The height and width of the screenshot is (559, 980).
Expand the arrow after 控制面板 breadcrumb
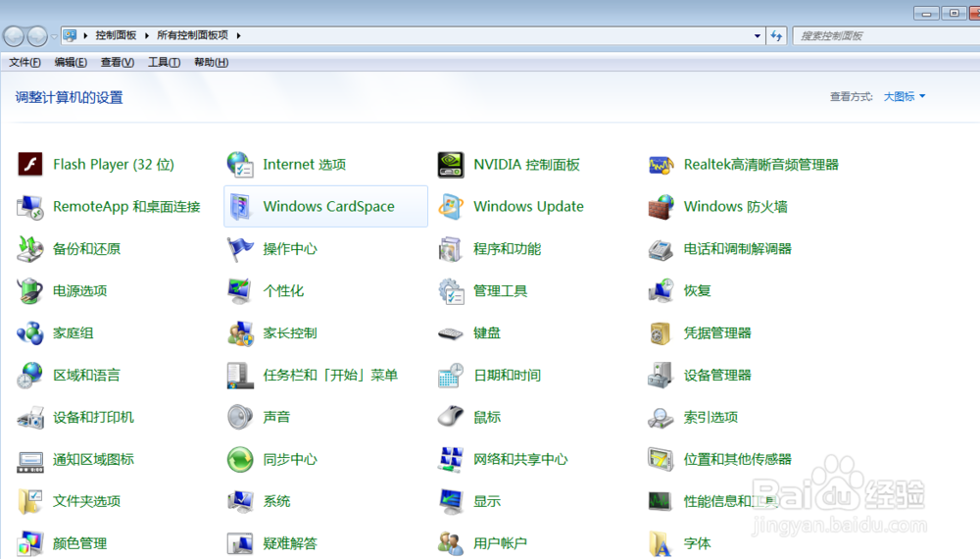click(147, 35)
